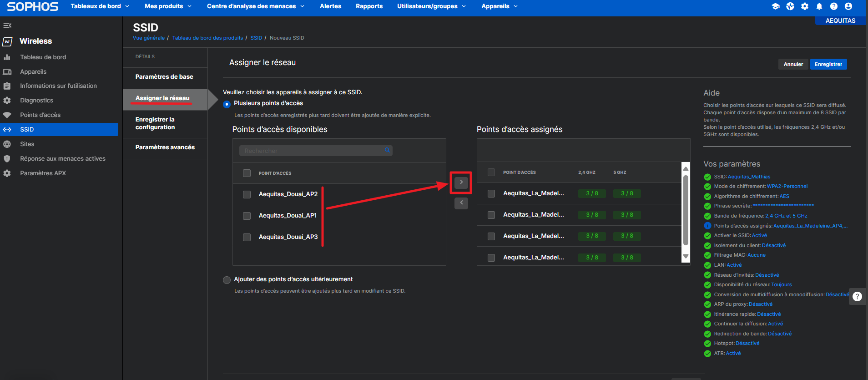Open Informations sur l'utilisation icon
The width and height of the screenshot is (868, 380).
click(7, 86)
